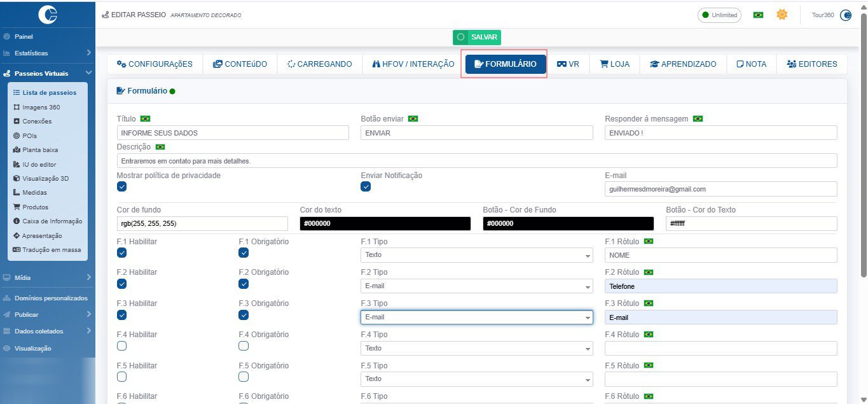Open Visualização 3D sidebar item
The height and width of the screenshot is (404, 868).
[45, 179]
